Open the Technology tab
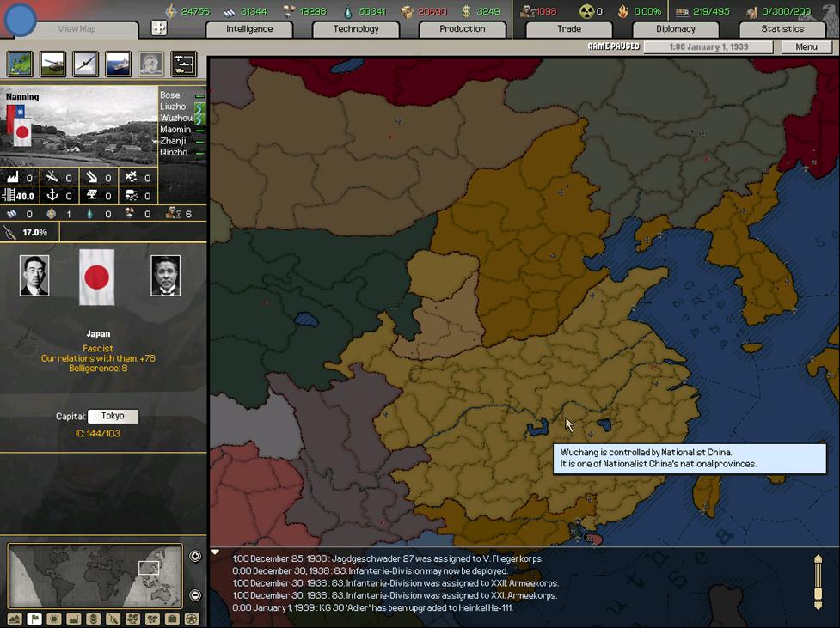 tap(356, 29)
